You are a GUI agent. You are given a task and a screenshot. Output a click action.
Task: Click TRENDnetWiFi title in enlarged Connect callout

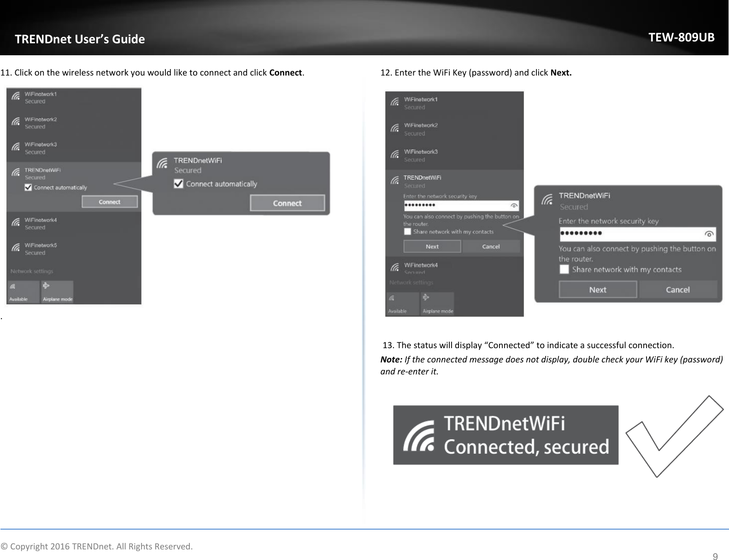[198, 161]
